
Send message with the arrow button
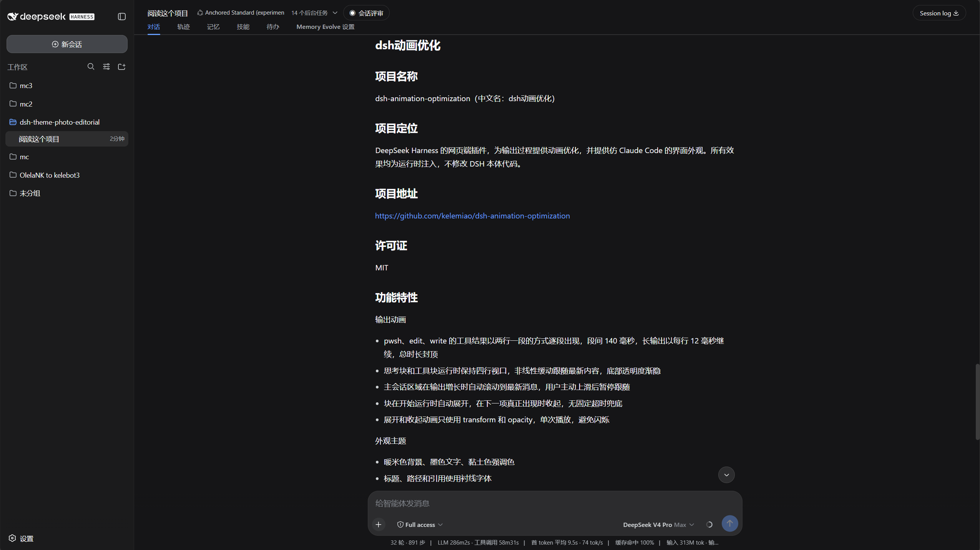pyautogui.click(x=730, y=523)
